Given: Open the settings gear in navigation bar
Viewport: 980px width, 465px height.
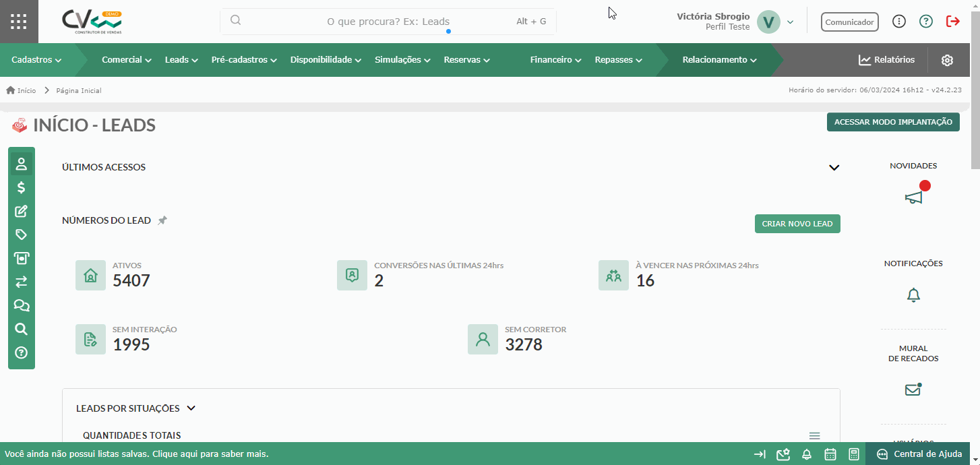Looking at the screenshot, I should (947, 60).
